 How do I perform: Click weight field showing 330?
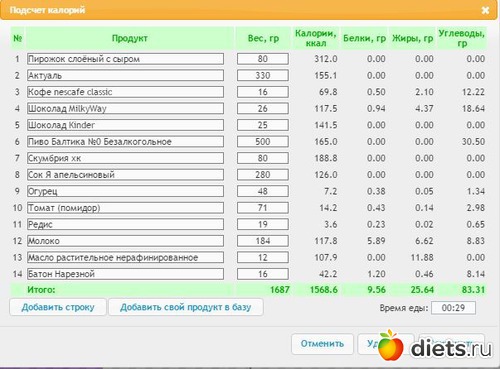263,75
